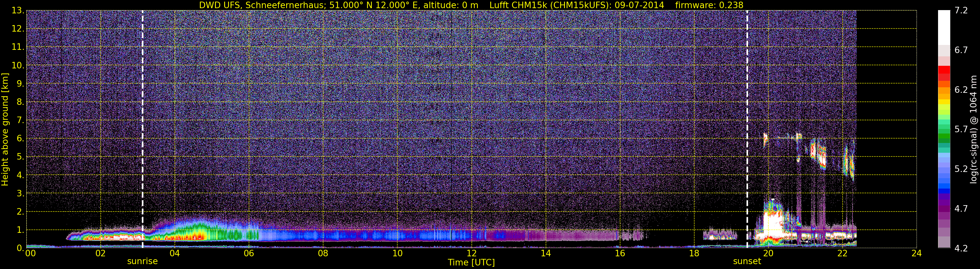Click the colorbar tick value 5.7
980x269 pixels.
click(x=961, y=129)
